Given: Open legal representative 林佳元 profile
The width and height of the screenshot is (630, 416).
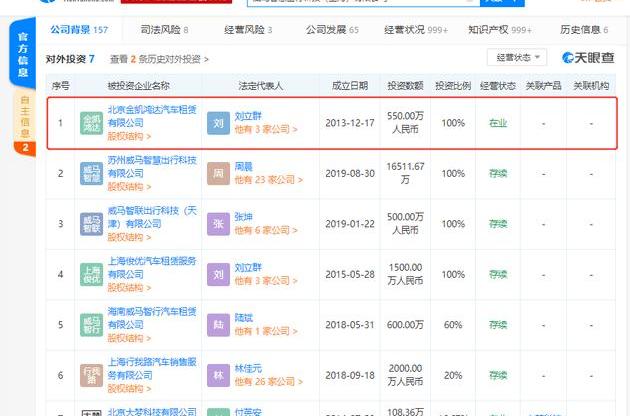Looking at the screenshot, I should pos(248,368).
